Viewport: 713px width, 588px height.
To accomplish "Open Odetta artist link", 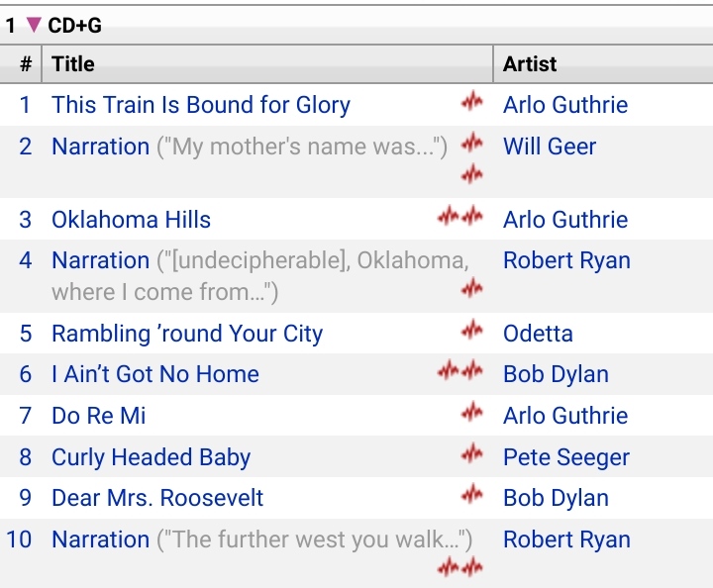I will [x=538, y=334].
